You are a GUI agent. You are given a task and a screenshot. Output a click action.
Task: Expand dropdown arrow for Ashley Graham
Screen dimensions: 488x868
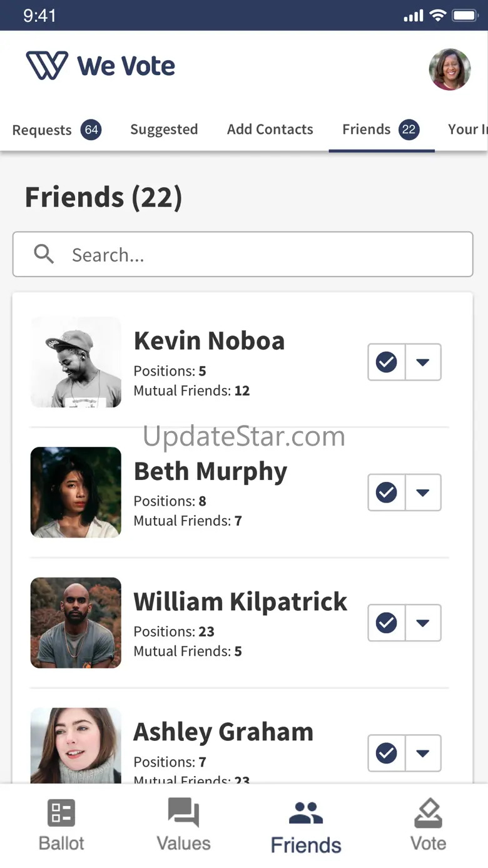click(x=423, y=753)
